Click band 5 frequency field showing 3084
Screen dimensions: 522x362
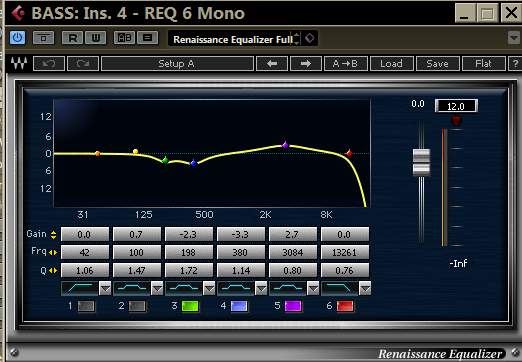[293, 252]
